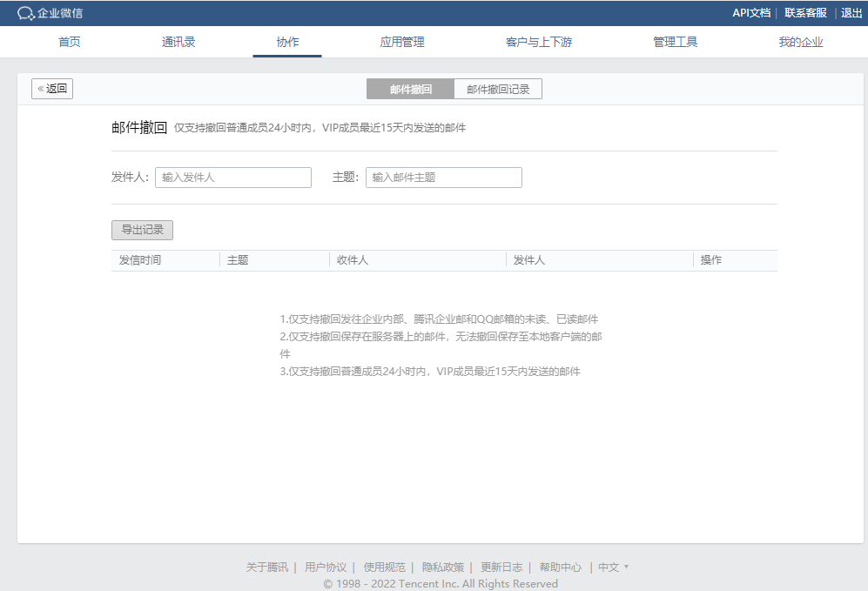Open 客户与上下游 tab
The width and height of the screenshot is (868, 591).
tap(539, 42)
